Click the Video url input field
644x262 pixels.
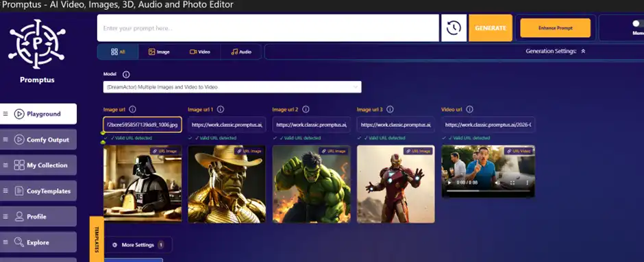pyautogui.click(x=488, y=124)
